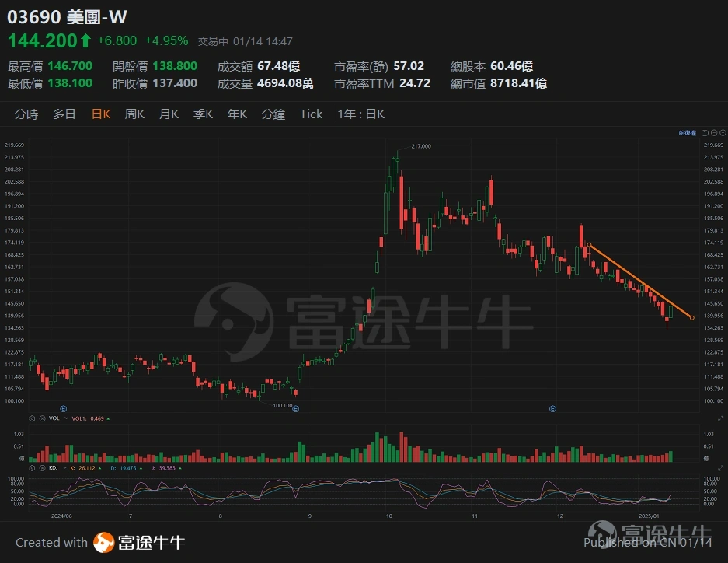The width and height of the screenshot is (728, 563).
Task: Open the VOL indicator dropdown arrow
Action: pyautogui.click(x=66, y=418)
